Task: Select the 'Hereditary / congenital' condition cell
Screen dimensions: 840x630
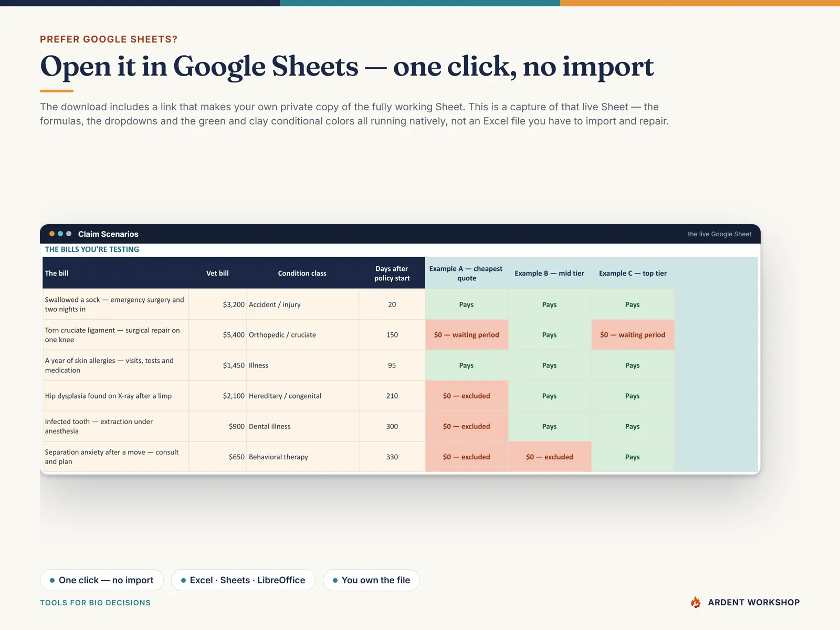Action: [303, 396]
